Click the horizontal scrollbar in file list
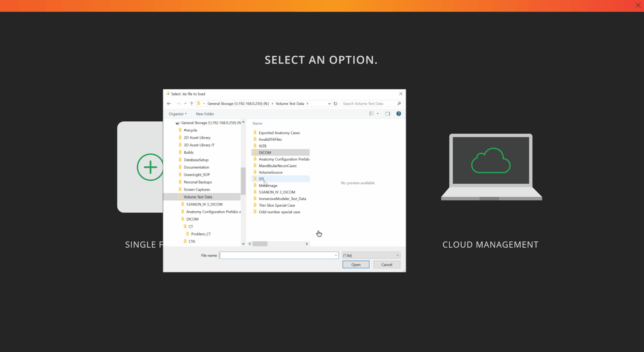Viewport: 644px width, 352px height. click(260, 244)
